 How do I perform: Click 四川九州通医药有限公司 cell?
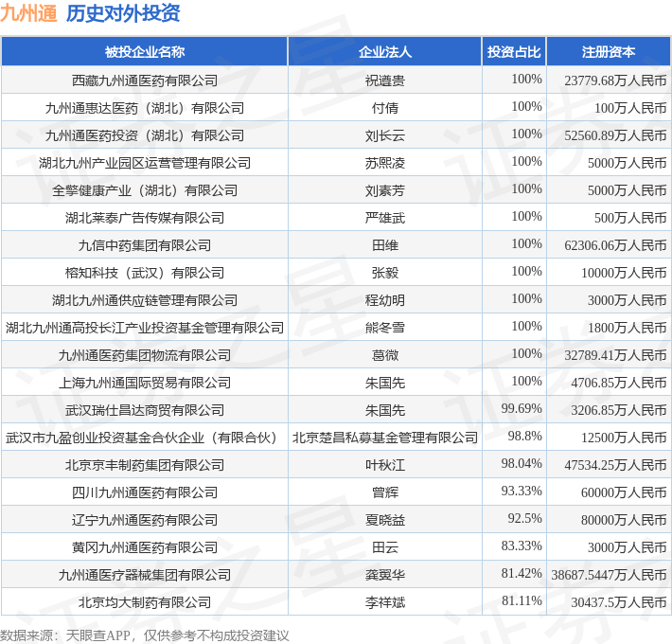145,492
